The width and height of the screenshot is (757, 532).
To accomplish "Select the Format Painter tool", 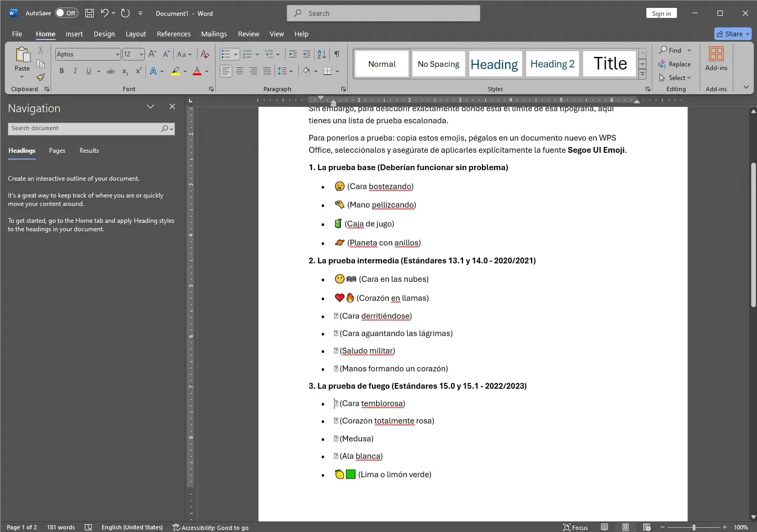I will pyautogui.click(x=40, y=77).
